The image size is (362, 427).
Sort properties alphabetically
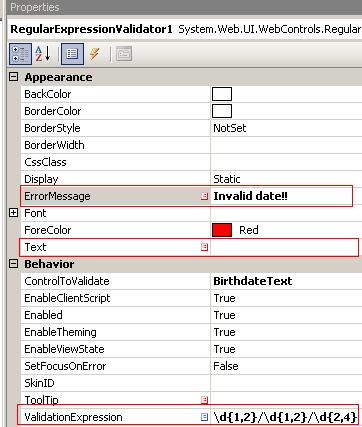43,54
